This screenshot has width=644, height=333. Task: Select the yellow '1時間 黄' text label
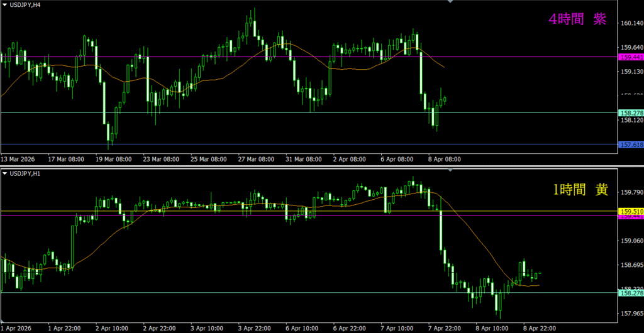pyautogui.click(x=579, y=190)
